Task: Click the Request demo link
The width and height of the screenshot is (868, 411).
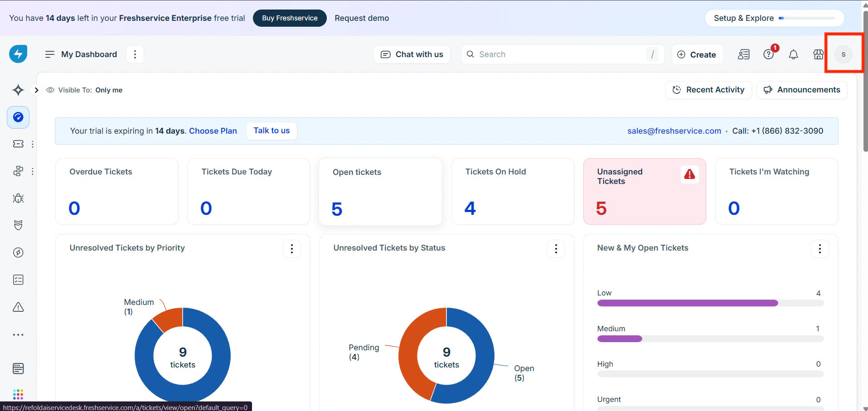Action: click(x=362, y=18)
